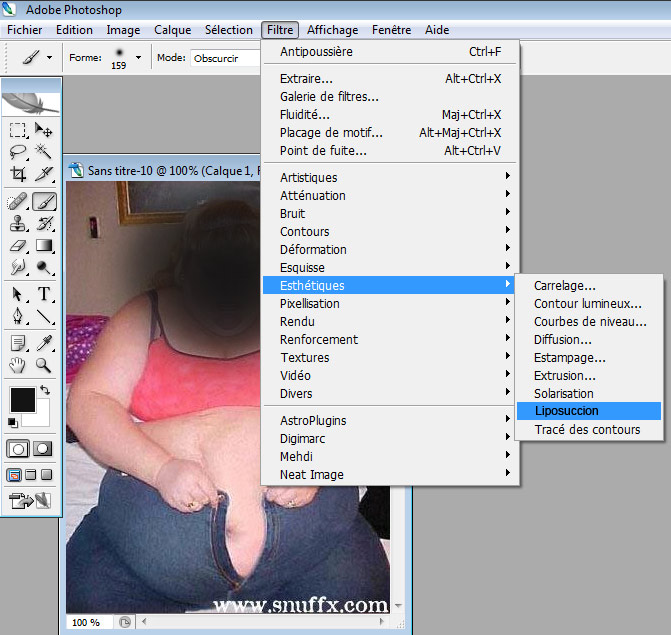Select the History Brush tool
This screenshot has width=671, height=635.
(x=44, y=223)
